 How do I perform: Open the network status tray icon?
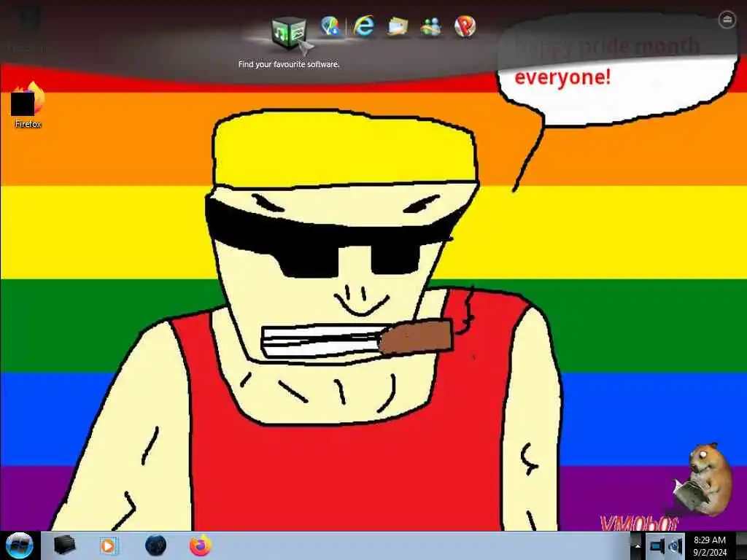coord(657,545)
